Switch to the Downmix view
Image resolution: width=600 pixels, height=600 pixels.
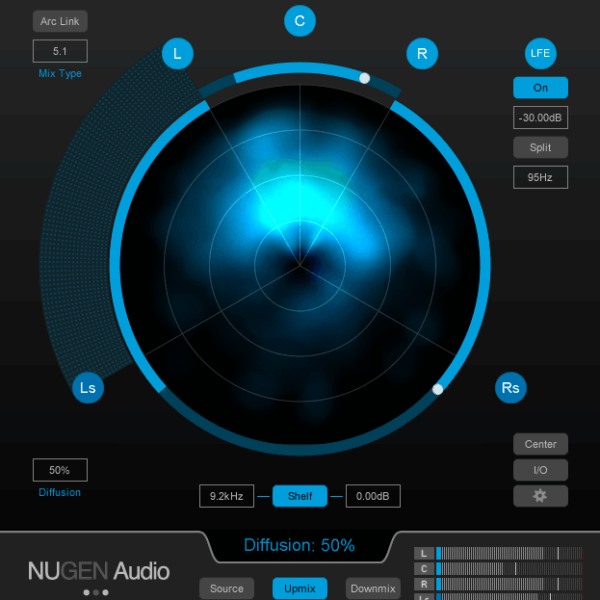373,588
